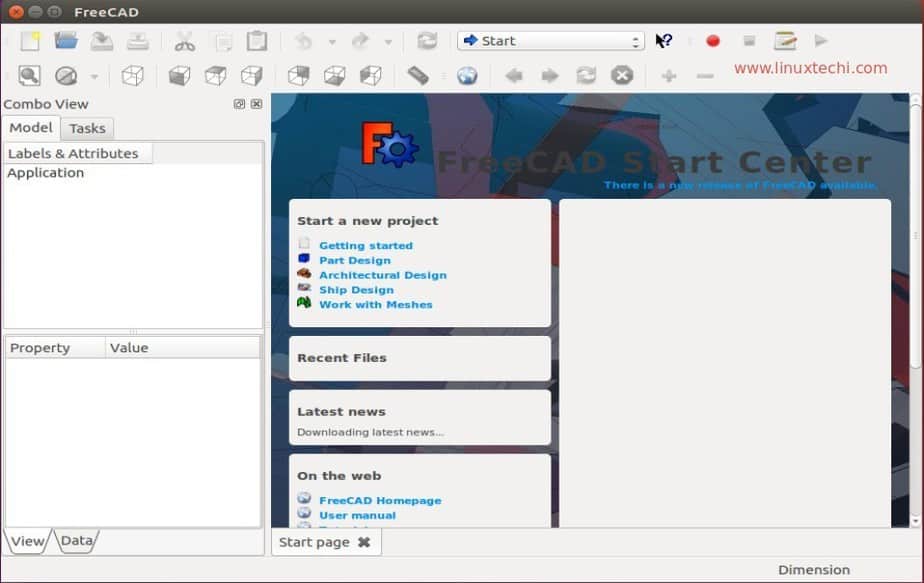Open a file using the folder icon
Viewport: 924px width, 583px height.
(66, 41)
